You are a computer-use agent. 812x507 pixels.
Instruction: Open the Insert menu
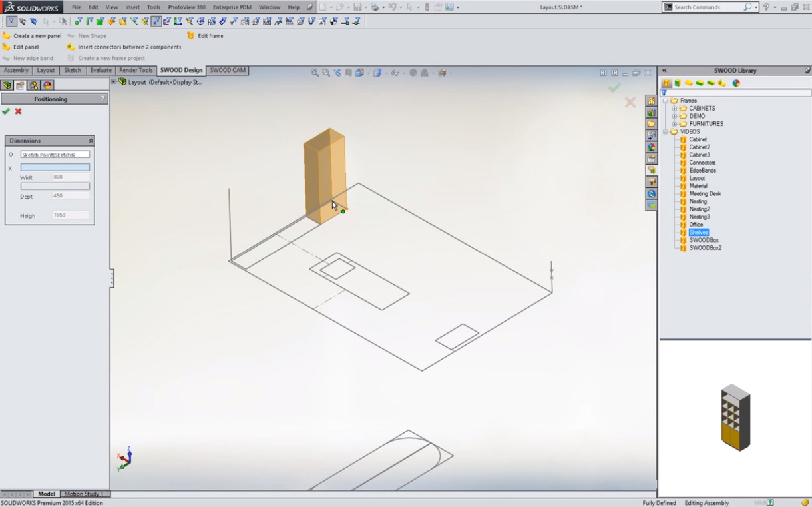(x=132, y=7)
